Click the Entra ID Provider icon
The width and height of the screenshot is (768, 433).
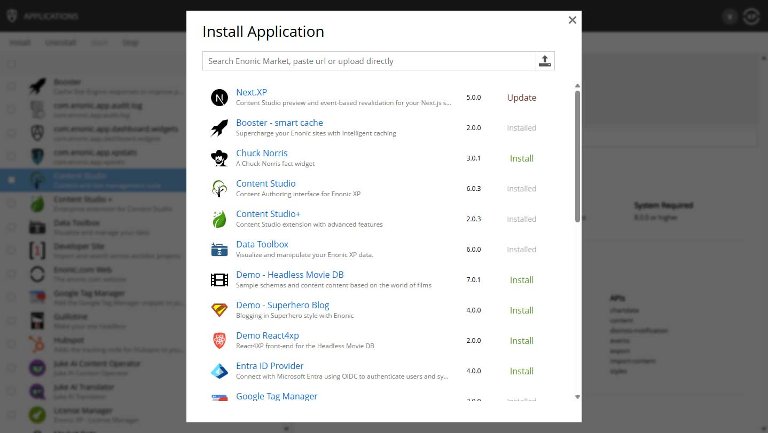219,371
